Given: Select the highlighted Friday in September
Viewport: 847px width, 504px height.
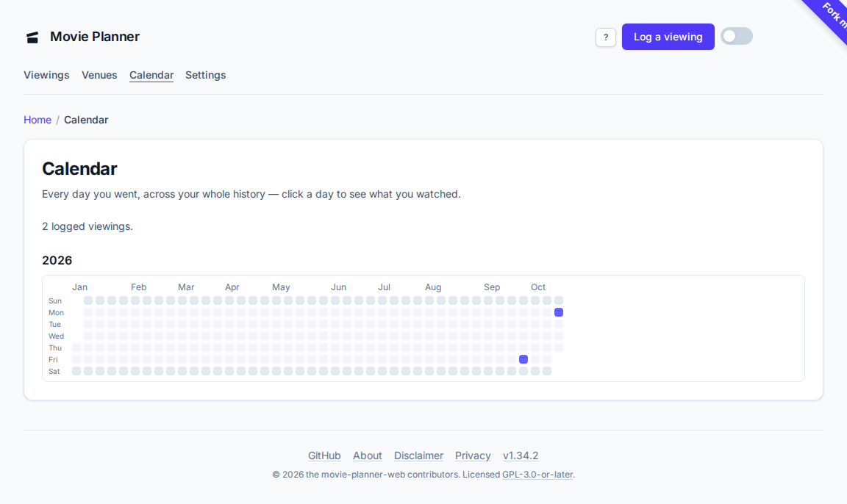Looking at the screenshot, I should pos(523,359).
